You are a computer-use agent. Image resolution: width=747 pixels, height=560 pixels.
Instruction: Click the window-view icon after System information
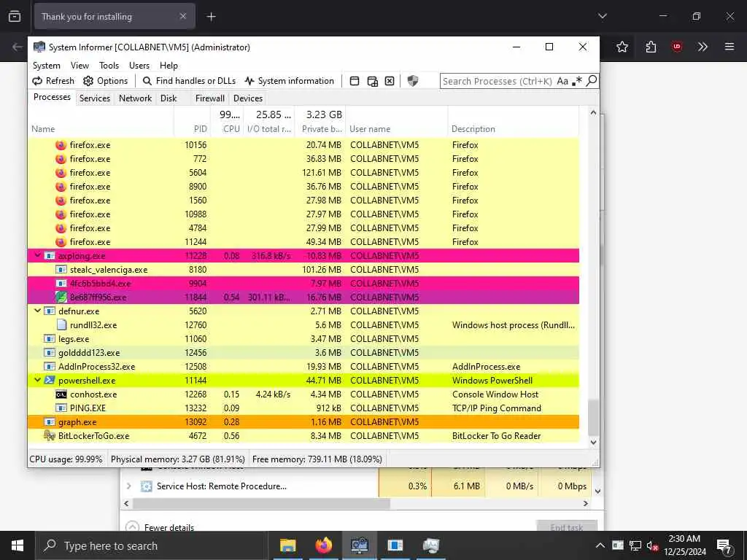click(355, 81)
